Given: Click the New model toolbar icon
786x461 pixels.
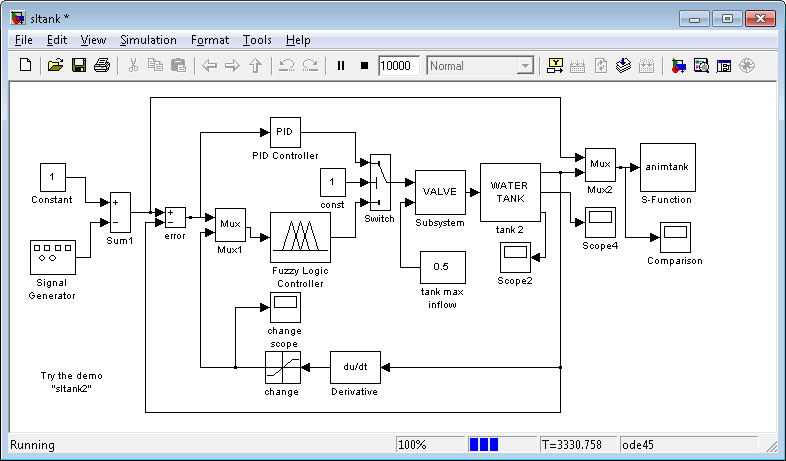Looking at the screenshot, I should [25, 66].
